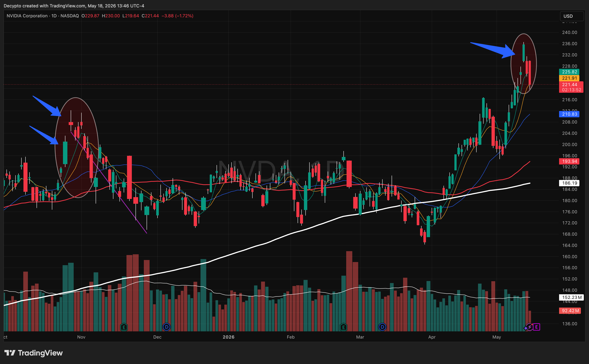Click the close value C221.44
The width and height of the screenshot is (589, 364).
150,16
